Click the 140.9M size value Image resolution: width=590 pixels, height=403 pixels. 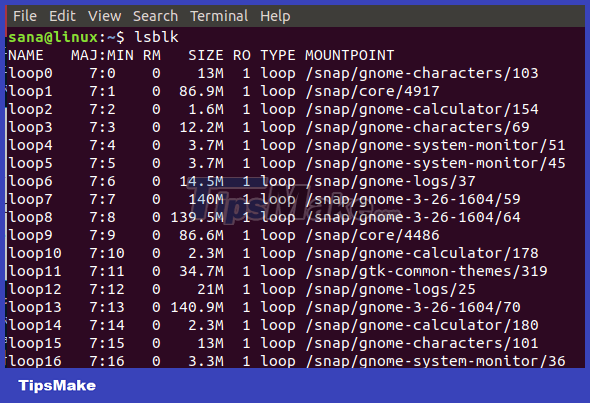point(197,307)
